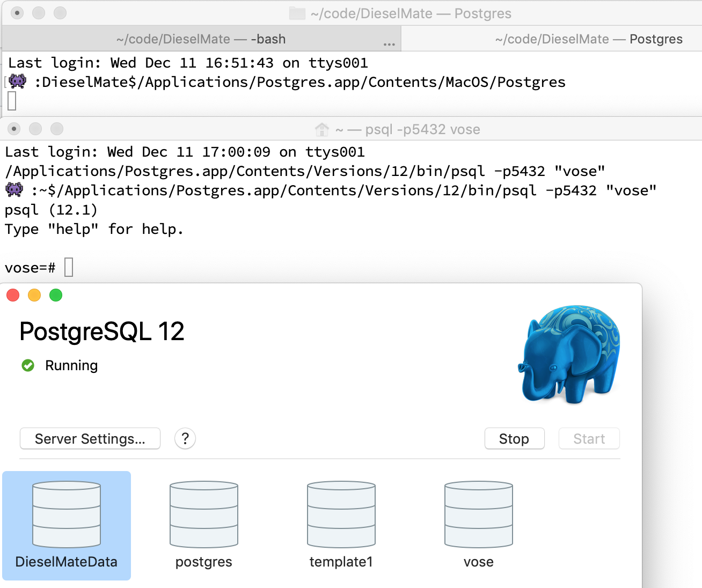The width and height of the screenshot is (702, 588).
Task: Click the home icon in psql terminal title
Action: pos(322,129)
